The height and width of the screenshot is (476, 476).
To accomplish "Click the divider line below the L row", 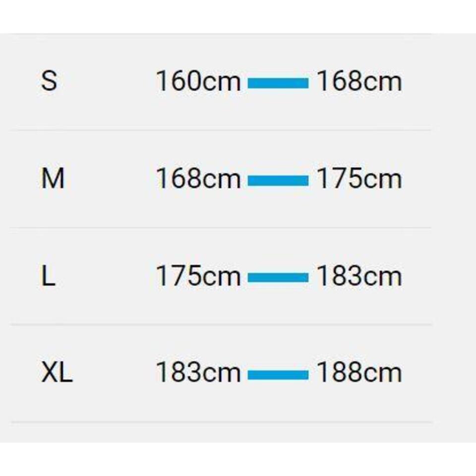I will tap(221, 325).
